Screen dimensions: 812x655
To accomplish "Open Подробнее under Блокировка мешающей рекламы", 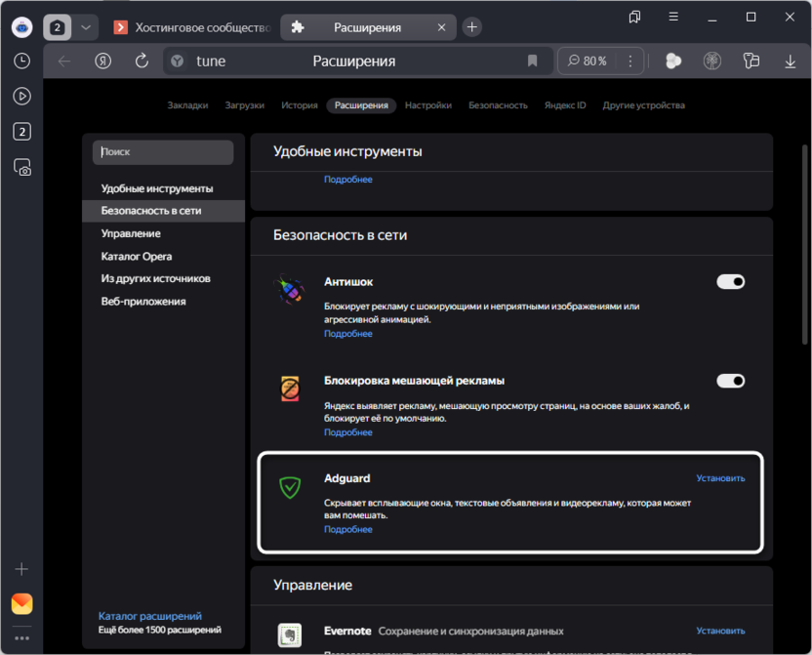I will click(x=348, y=431).
